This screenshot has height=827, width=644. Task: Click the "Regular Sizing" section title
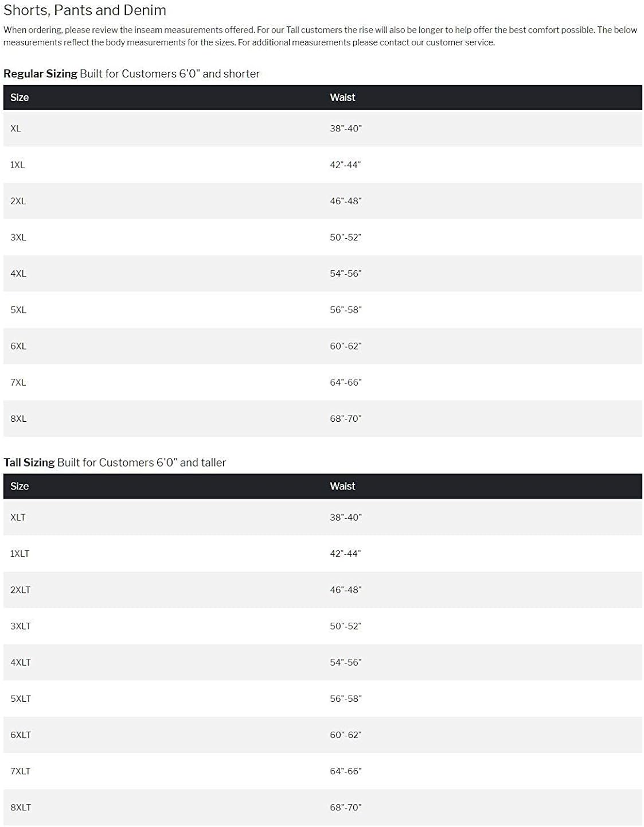pos(40,73)
